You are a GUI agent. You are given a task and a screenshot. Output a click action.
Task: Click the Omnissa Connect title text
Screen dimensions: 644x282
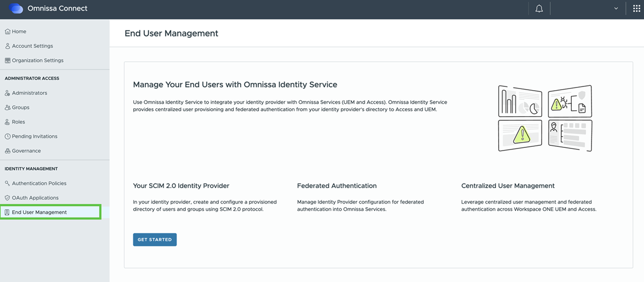[x=57, y=8]
